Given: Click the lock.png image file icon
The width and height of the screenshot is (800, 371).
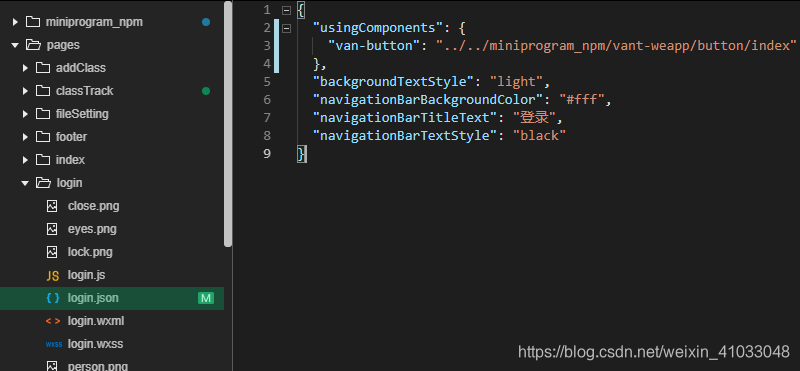Looking at the screenshot, I should click(x=52, y=252).
